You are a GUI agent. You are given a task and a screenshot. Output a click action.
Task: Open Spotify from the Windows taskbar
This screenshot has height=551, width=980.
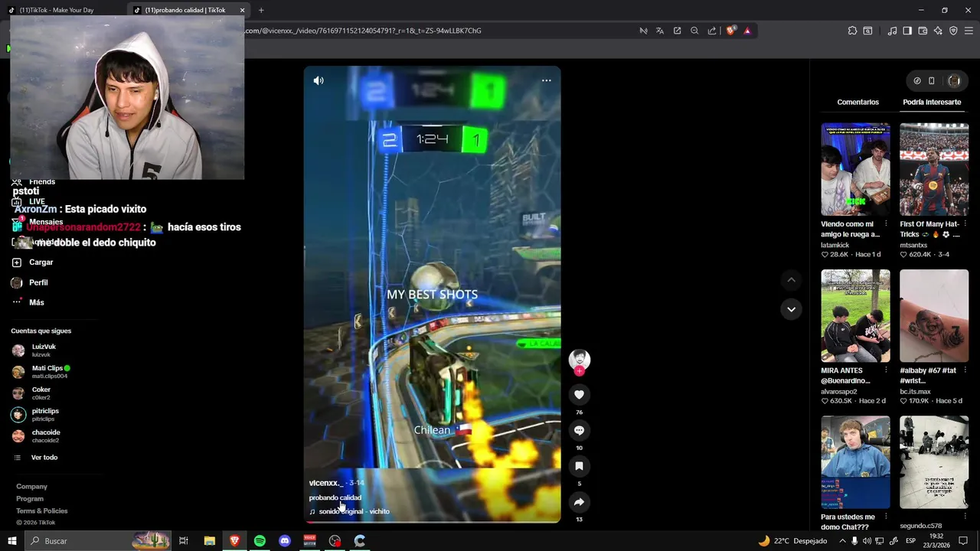click(x=260, y=541)
